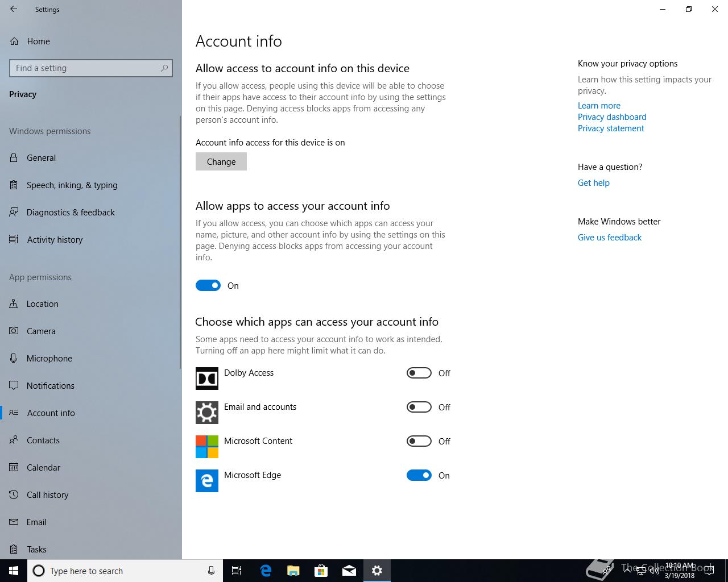Click the taskbar Type here to search box

coord(125,571)
